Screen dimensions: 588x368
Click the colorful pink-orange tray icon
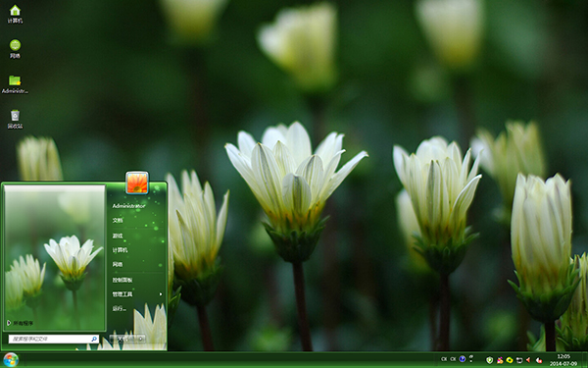coord(500,360)
